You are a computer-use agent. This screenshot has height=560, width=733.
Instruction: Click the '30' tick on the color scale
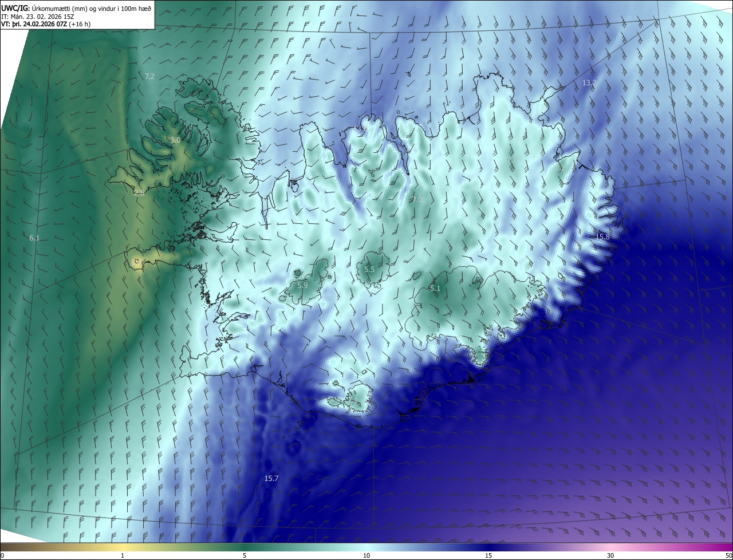[x=610, y=555]
